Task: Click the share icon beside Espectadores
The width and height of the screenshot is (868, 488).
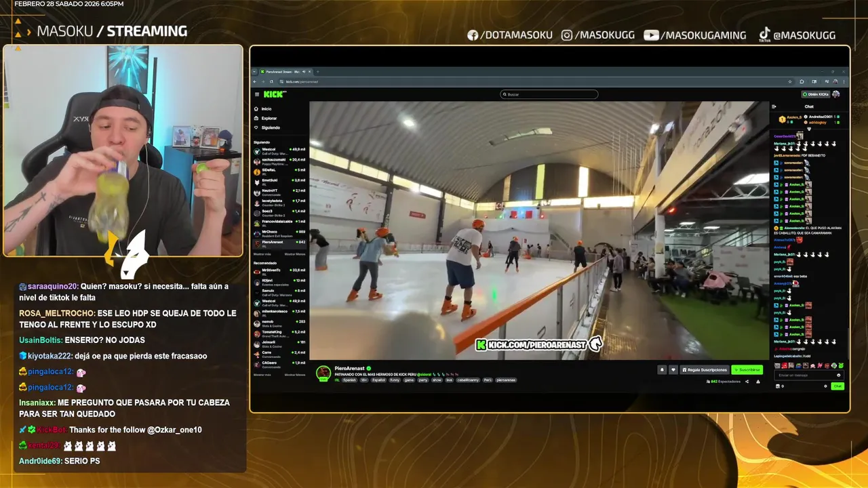Action: 747,382
